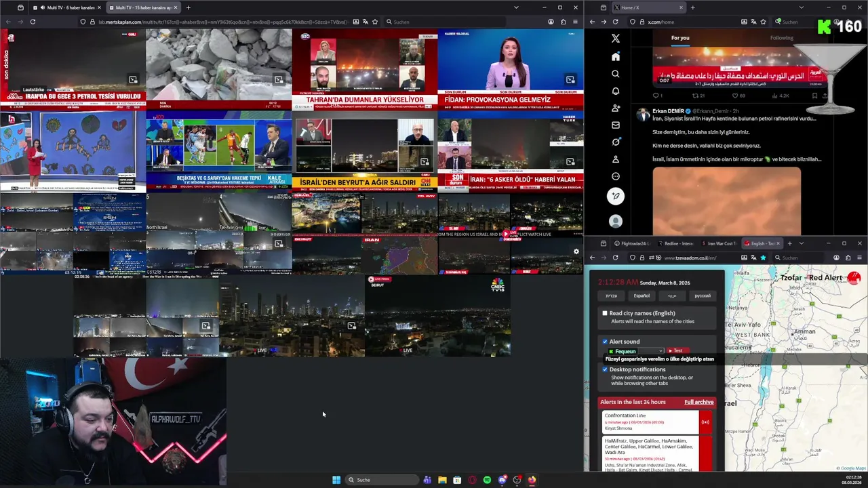Open X Home via house icon
The image size is (868, 488).
coord(615,56)
